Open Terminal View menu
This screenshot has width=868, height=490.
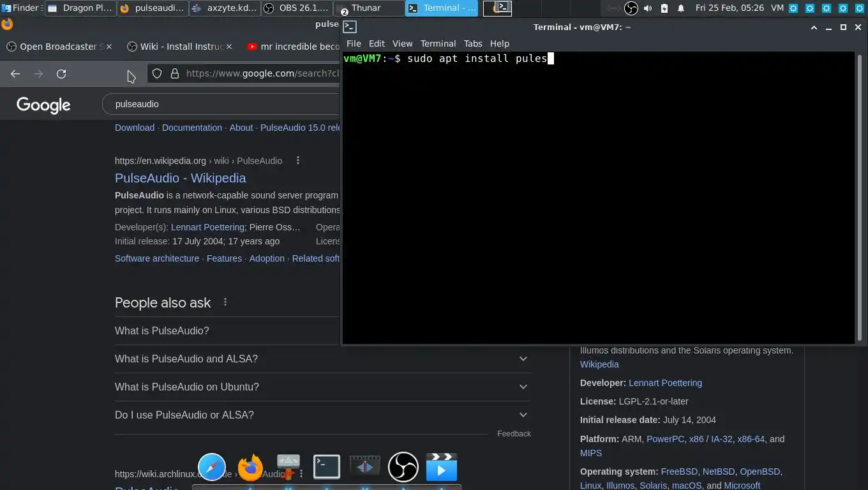(402, 43)
